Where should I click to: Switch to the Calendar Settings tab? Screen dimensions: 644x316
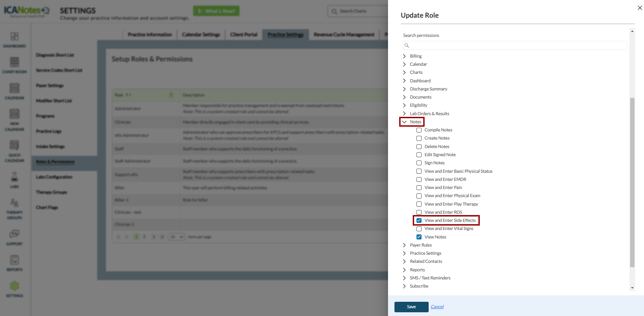point(201,35)
